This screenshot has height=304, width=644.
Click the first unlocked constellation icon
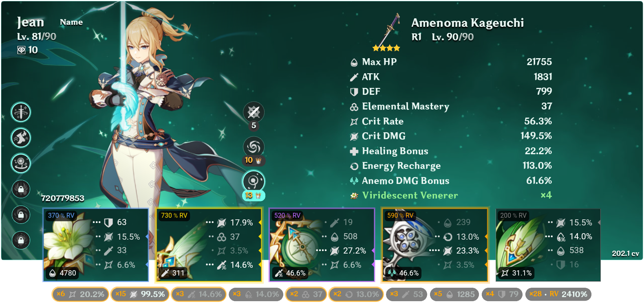[x=21, y=112]
